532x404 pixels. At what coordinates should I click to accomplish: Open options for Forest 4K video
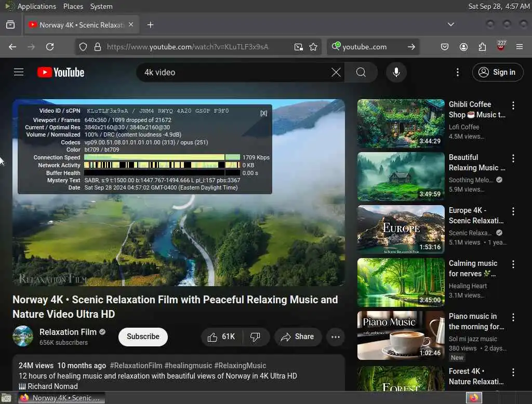tap(513, 372)
